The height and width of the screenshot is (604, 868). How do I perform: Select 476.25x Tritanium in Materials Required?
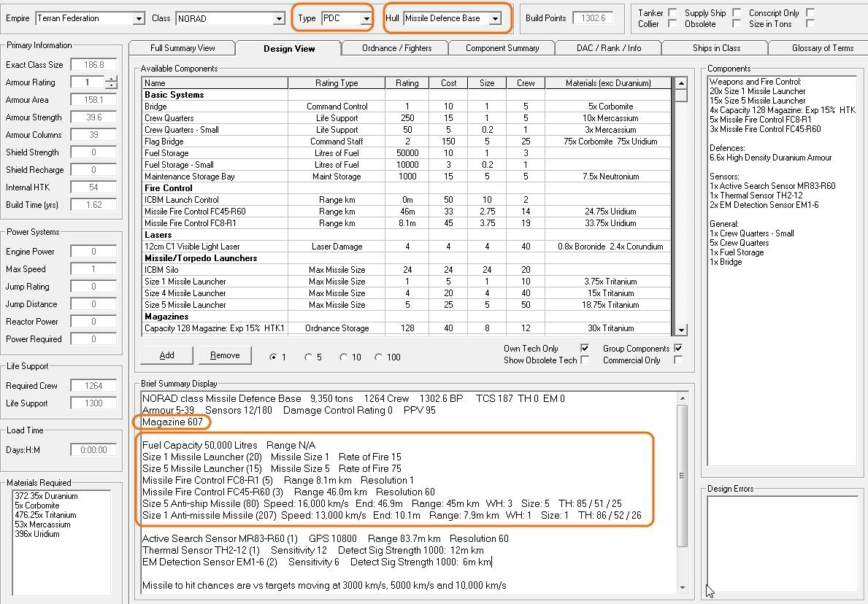[45, 515]
